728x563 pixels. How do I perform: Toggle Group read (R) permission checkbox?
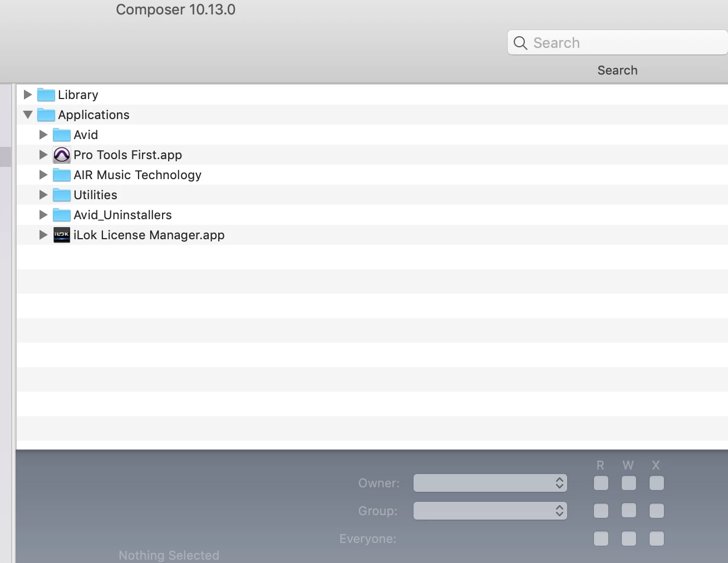coord(601,511)
